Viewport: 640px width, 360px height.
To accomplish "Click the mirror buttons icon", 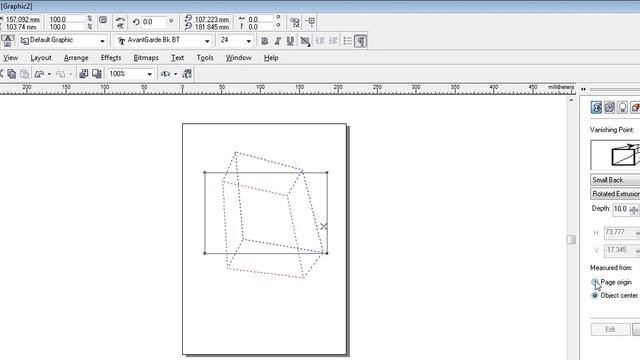I will point(120,22).
